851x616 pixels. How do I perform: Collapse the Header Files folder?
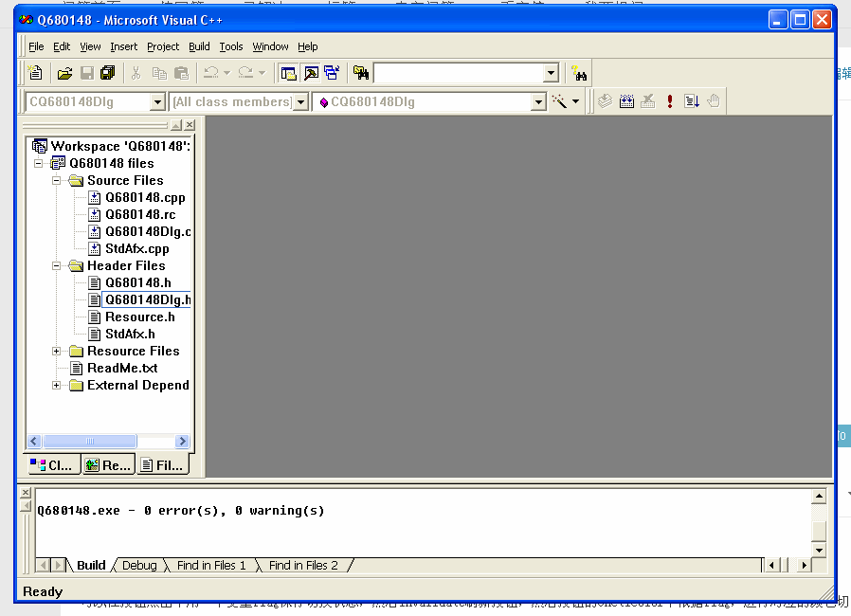pos(57,266)
